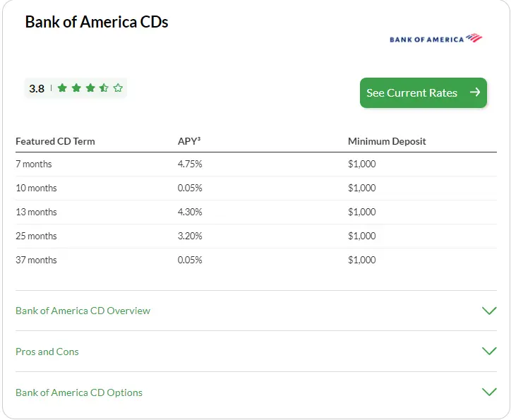The image size is (511, 420).
Task: Click the 13 months term cell
Action: pos(36,212)
